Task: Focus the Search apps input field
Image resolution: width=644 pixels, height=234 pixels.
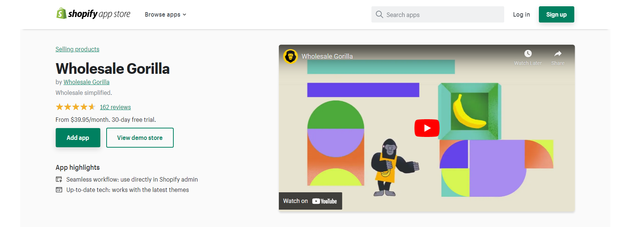Action: 437,14
